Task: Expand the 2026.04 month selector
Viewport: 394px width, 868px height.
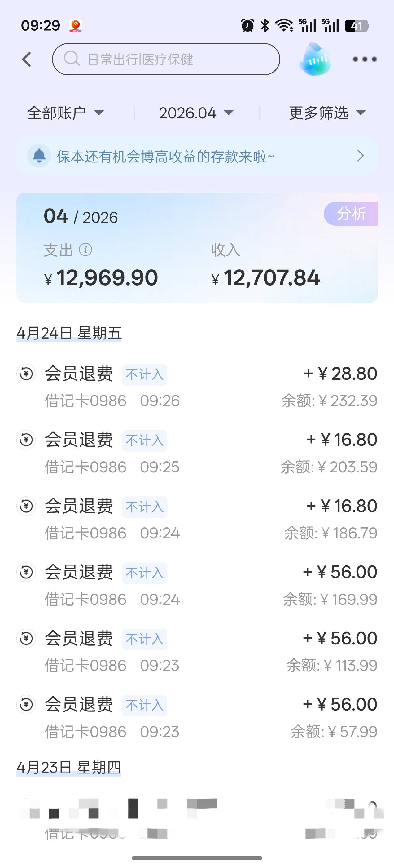Action: pos(196,113)
